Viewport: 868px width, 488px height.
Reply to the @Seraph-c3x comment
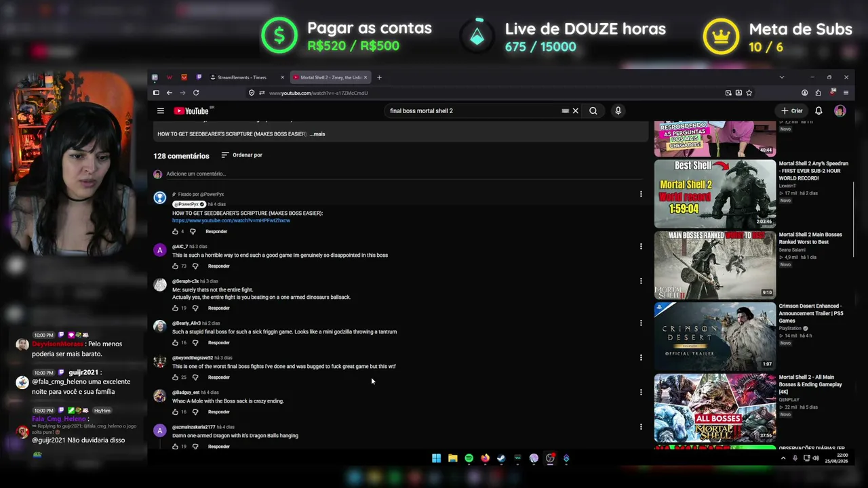pyautogui.click(x=218, y=308)
